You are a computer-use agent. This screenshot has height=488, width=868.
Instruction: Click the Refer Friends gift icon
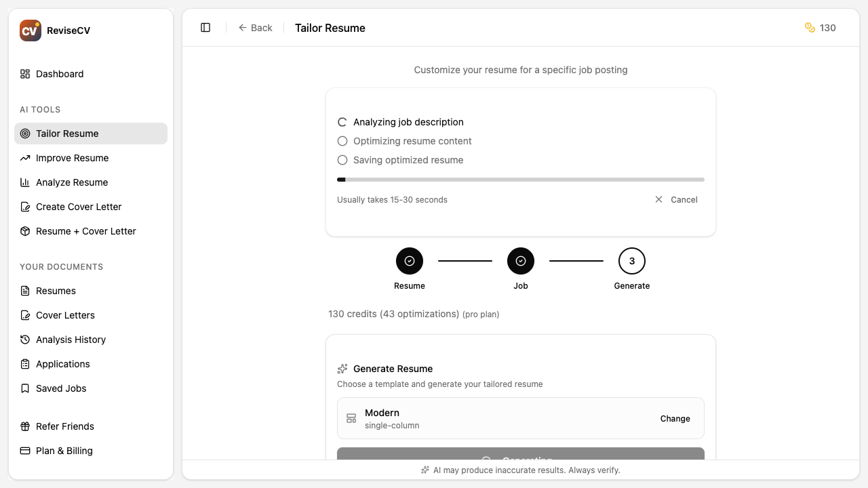tap(25, 426)
